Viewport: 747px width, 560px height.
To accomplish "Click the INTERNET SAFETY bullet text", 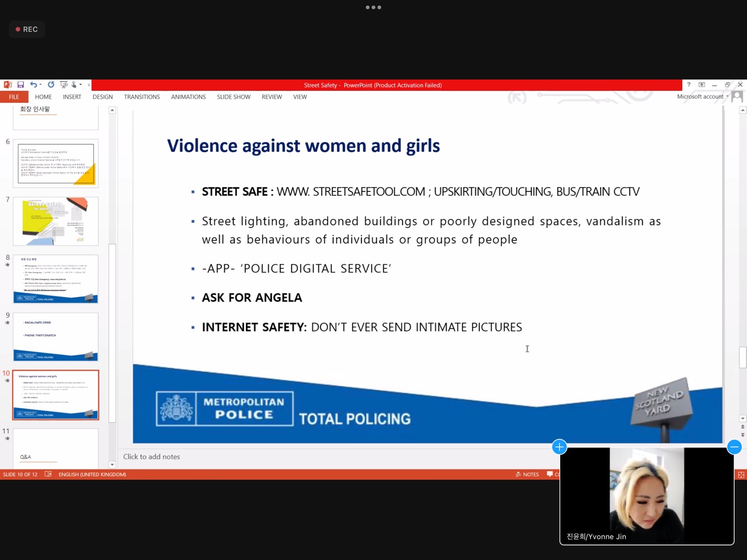I will pyautogui.click(x=362, y=327).
